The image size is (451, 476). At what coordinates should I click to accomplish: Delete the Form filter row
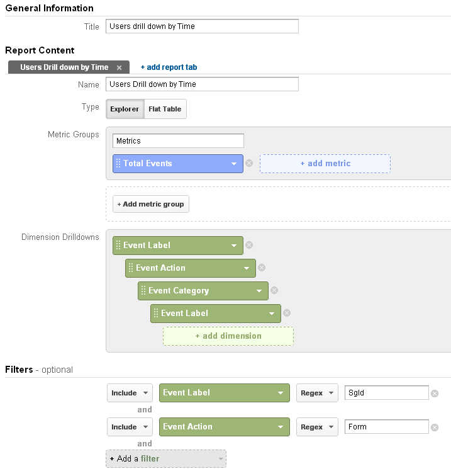coord(434,427)
